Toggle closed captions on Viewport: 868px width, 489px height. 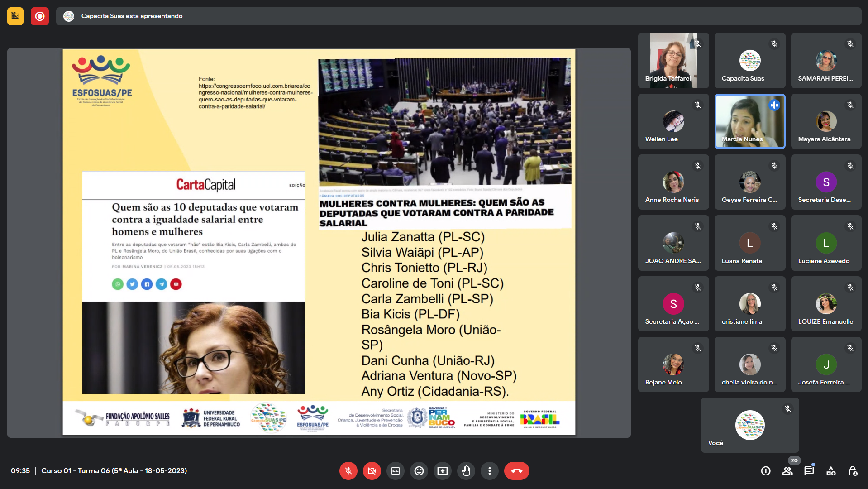tap(395, 471)
